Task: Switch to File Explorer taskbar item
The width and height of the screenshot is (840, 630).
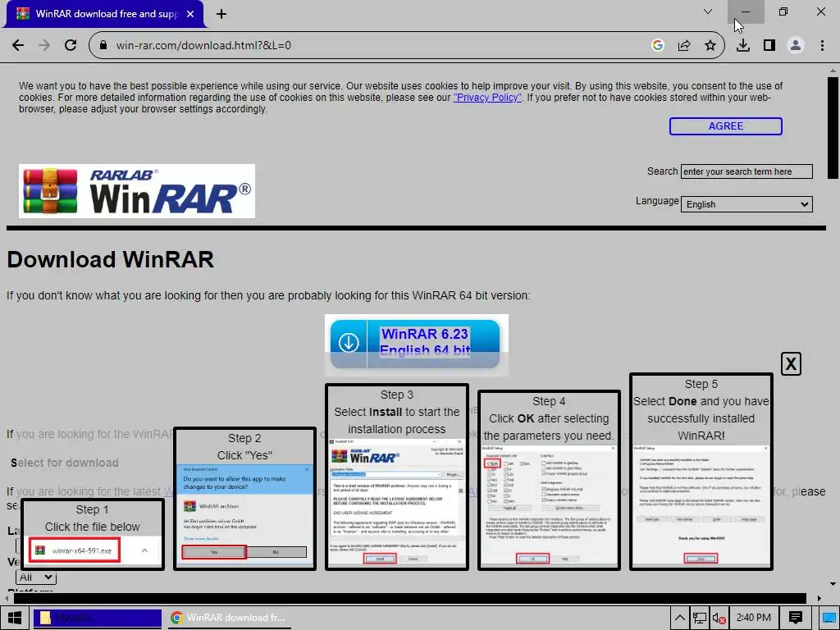Action: tap(97, 618)
